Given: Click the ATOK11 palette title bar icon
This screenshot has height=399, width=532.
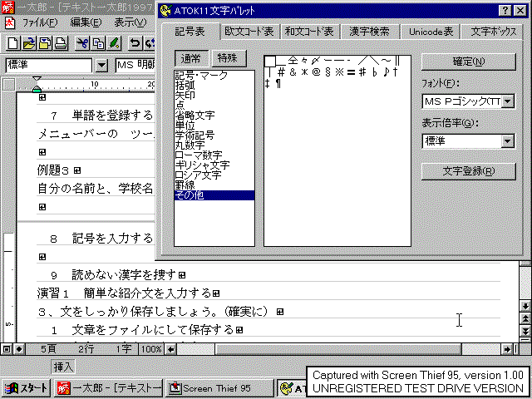Looking at the screenshot, I should coord(165,11).
